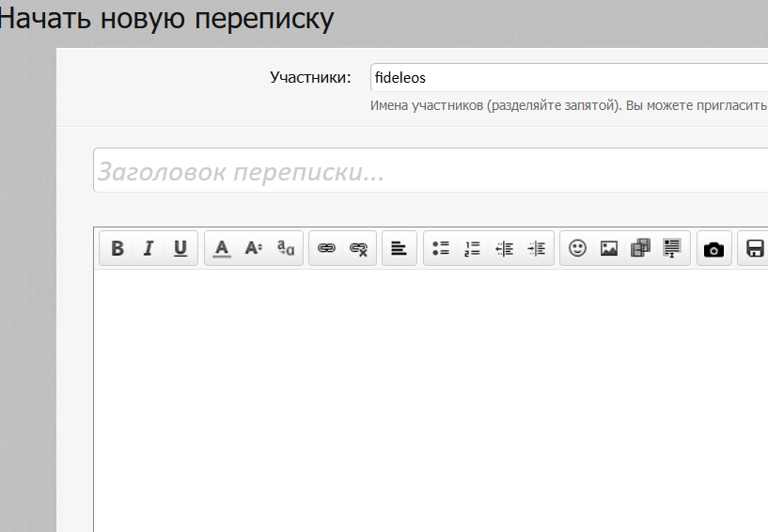
Task: Insert a numbered list
Action: [x=472, y=248]
